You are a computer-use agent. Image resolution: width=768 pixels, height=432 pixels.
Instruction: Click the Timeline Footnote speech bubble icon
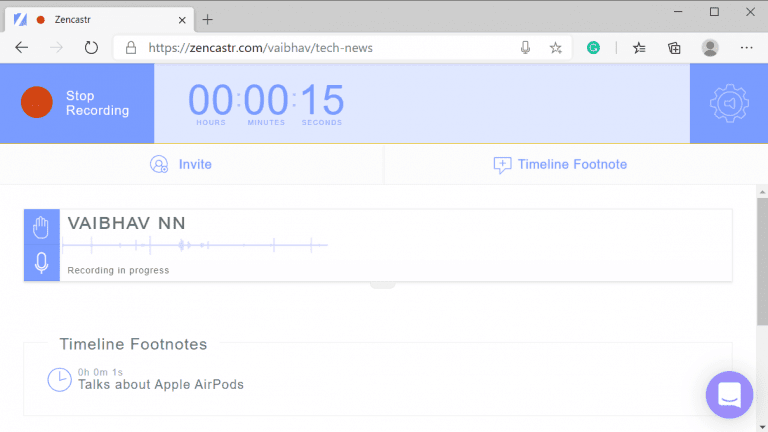coord(502,165)
